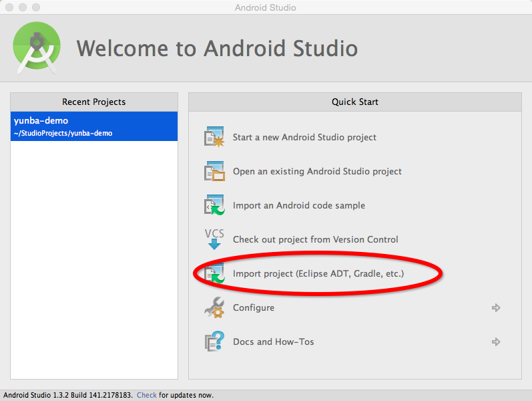Click the Quick Start header
532x401 pixels.
[355, 102]
